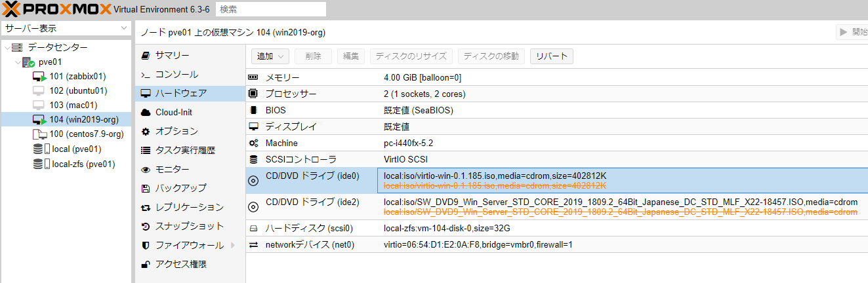Click the processor (プロセッサー) chip icon
Image resolution: width=868 pixels, height=283 pixels.
click(x=253, y=94)
